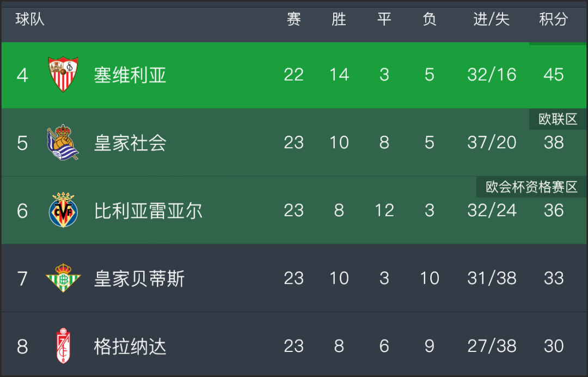Open the 皇家社会 team name
This screenshot has width=588, height=377.
(130, 143)
